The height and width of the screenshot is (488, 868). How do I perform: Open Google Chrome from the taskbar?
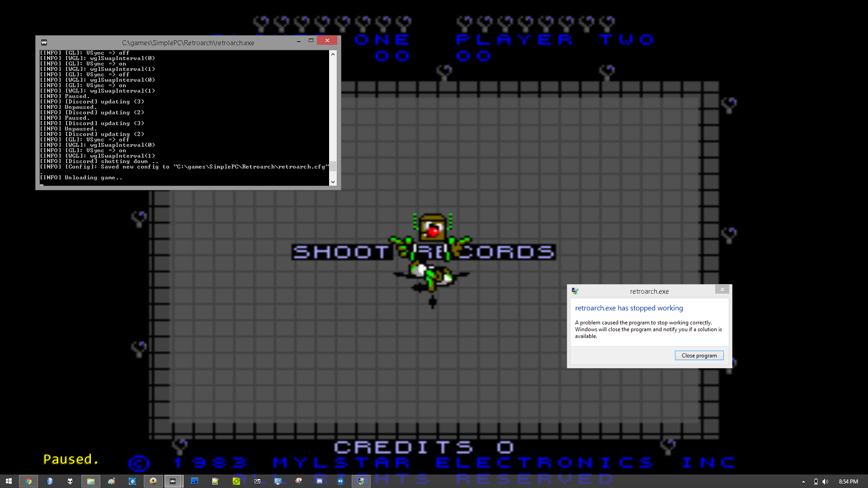(29, 481)
